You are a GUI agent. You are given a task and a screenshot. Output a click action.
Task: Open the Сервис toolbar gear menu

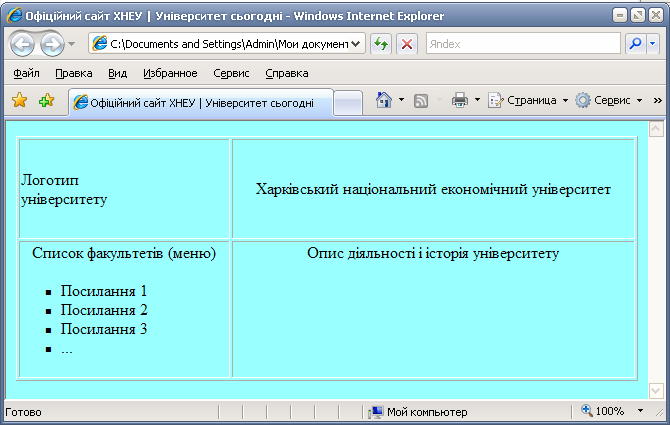(608, 100)
